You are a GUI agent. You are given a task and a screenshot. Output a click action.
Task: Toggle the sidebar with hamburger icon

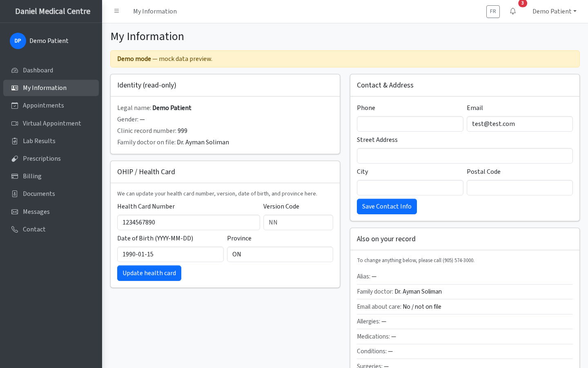coord(116,11)
